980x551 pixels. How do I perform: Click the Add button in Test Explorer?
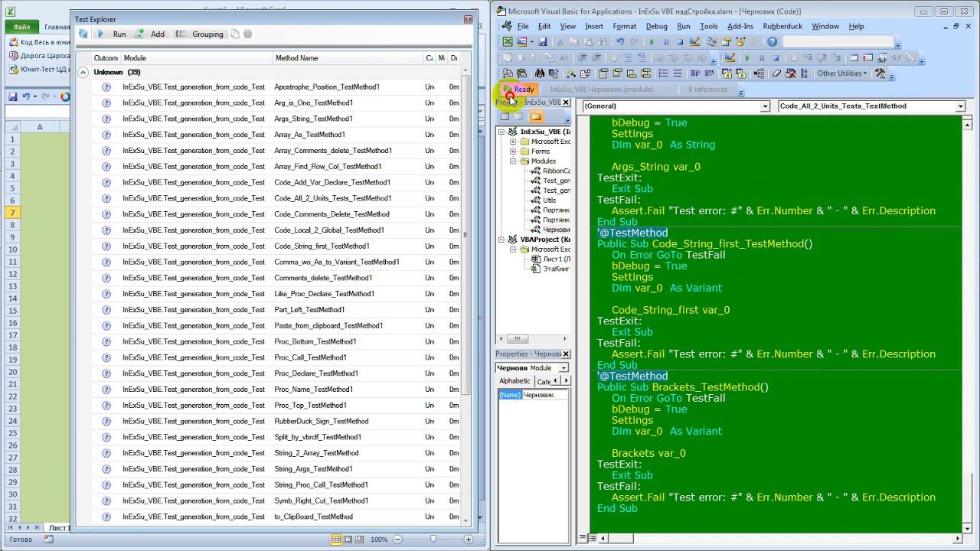pyautogui.click(x=150, y=34)
